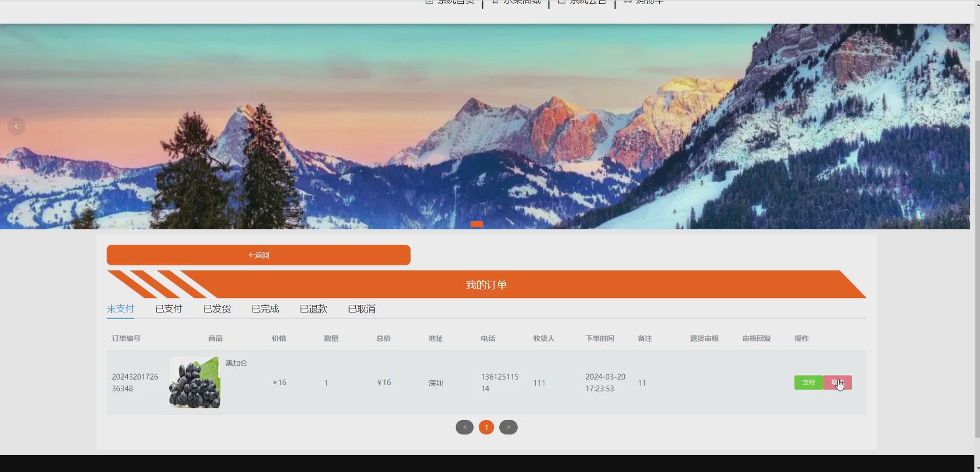
Task: Click the 审核回复 column header
Action: point(757,339)
